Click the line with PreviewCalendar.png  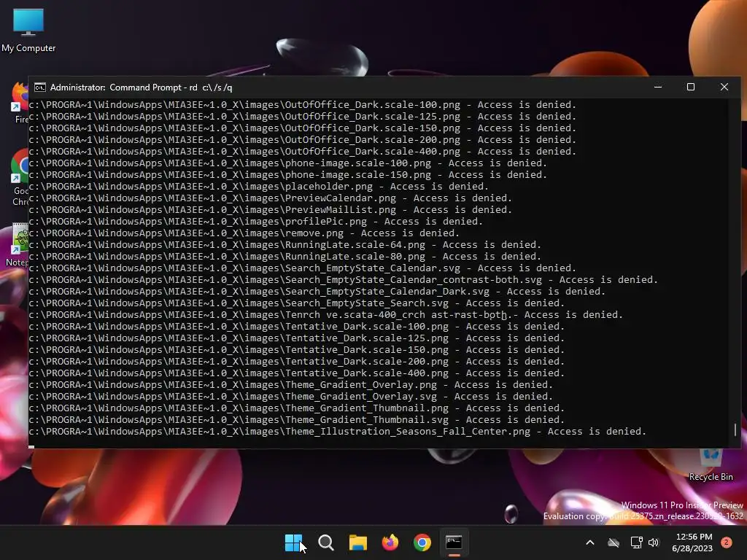click(x=270, y=198)
